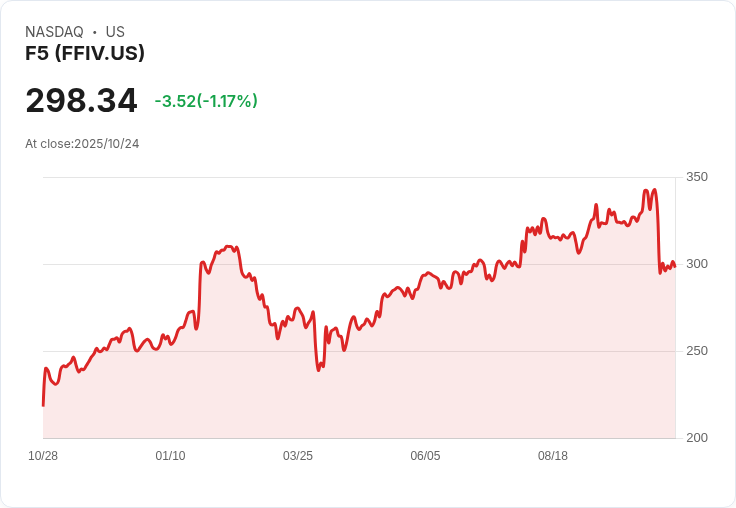The width and height of the screenshot is (736, 508).
Task: Click the US market label
Action: (x=115, y=32)
